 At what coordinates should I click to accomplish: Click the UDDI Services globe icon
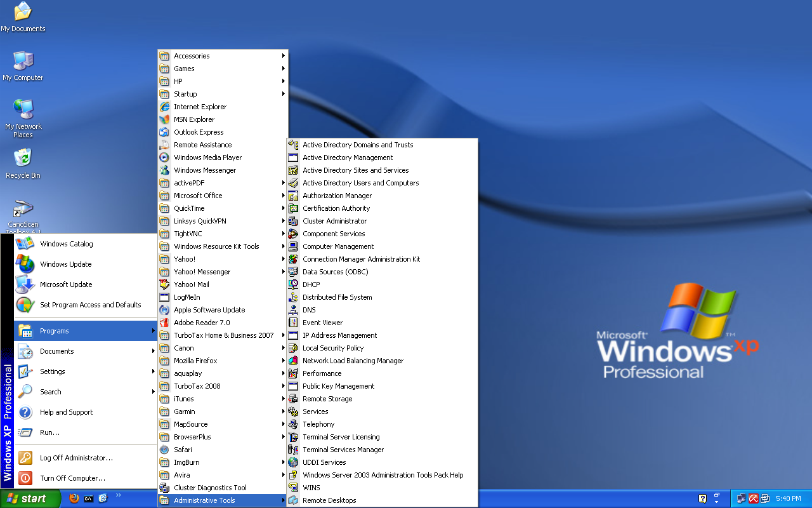coord(293,462)
